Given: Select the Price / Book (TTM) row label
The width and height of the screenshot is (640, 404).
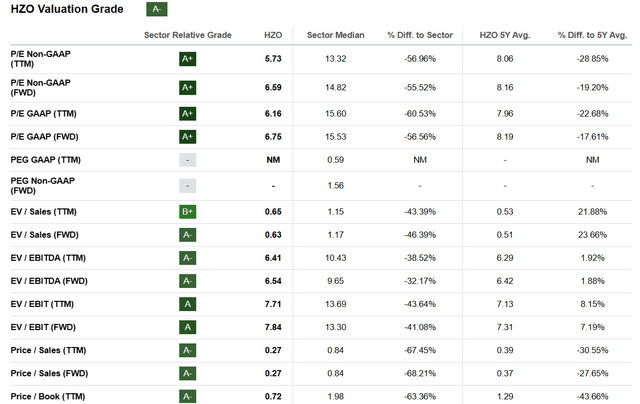Looking at the screenshot, I should click(x=48, y=396).
